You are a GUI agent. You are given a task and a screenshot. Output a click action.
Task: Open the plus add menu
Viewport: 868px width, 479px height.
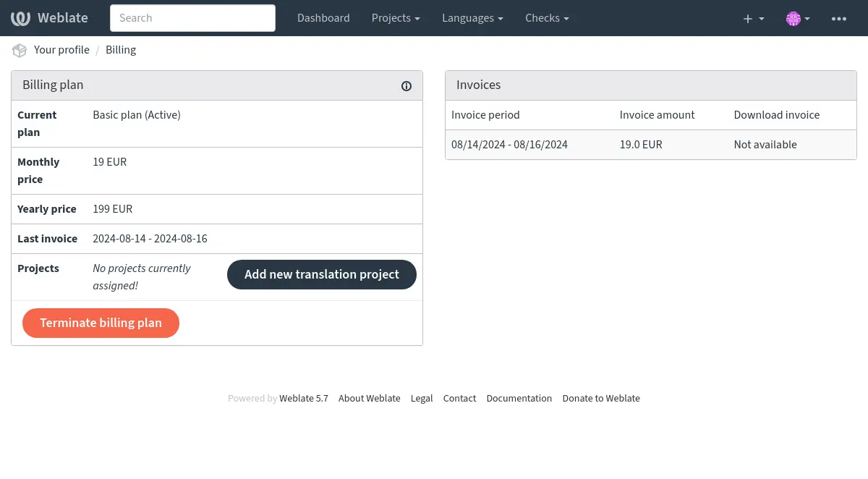pos(754,18)
